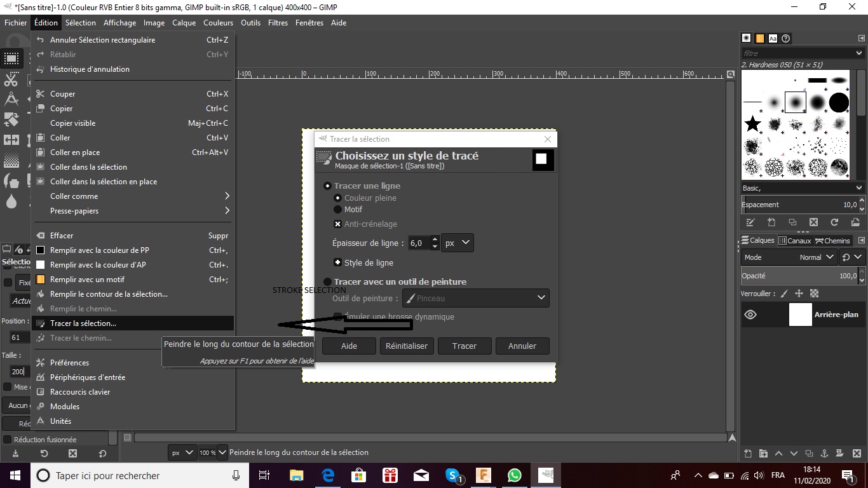The image size is (868, 488).
Task: Select the Star brush thumbnail
Action: coord(753,123)
